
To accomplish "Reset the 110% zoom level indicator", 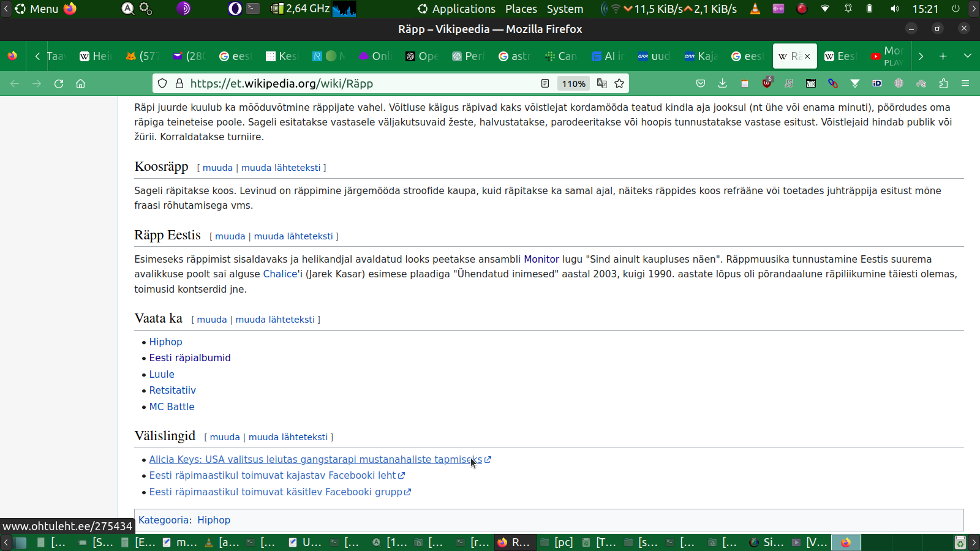I will (x=573, y=84).
